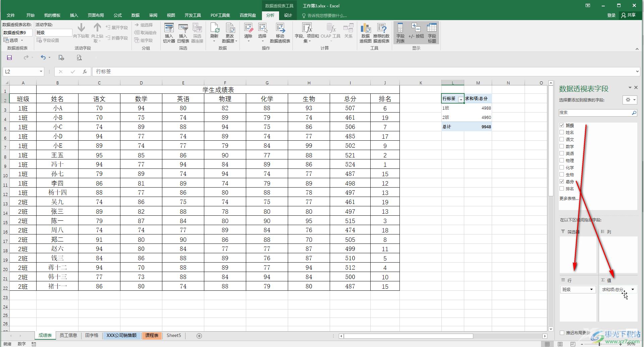644x347 pixels.
Task: Click the Undo arrow icon
Action: click(43, 58)
